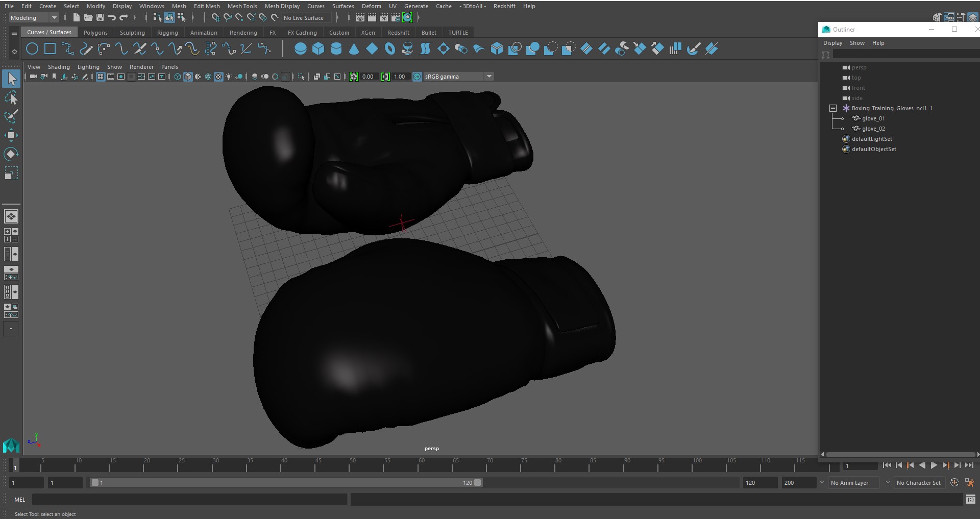Click the Revolve surface shelf icon

(x=407, y=49)
